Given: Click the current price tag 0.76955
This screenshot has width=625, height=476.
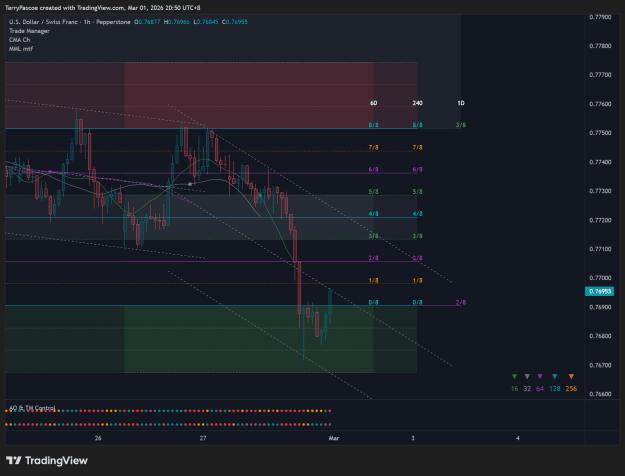Looking at the screenshot, I should coord(599,291).
